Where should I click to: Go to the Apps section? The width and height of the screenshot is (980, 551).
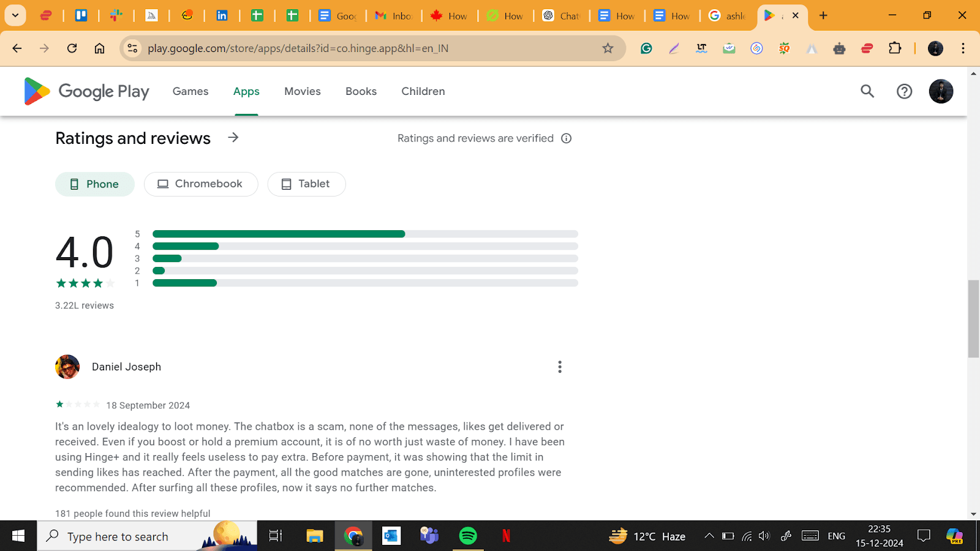pyautogui.click(x=246, y=91)
